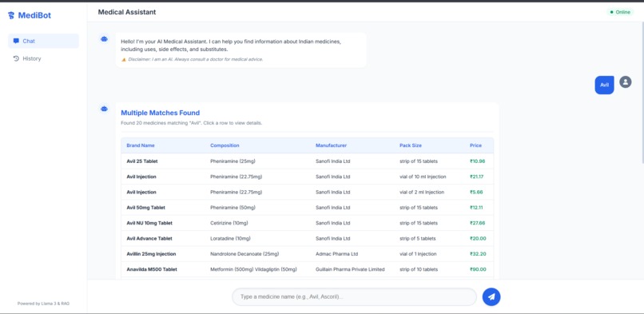Select the Avil NU 10mg Tablet row
The width and height of the screenshot is (644, 314).
point(307,223)
